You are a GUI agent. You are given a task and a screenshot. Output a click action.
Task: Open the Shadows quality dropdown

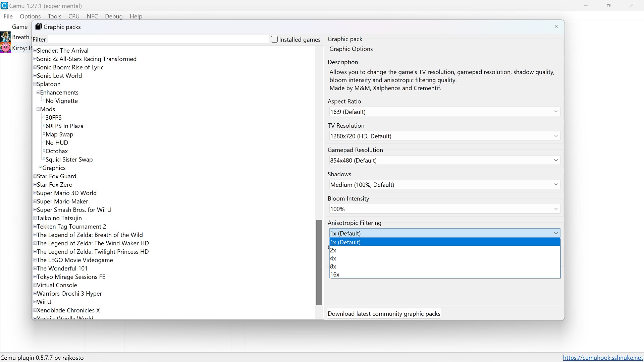coord(444,184)
